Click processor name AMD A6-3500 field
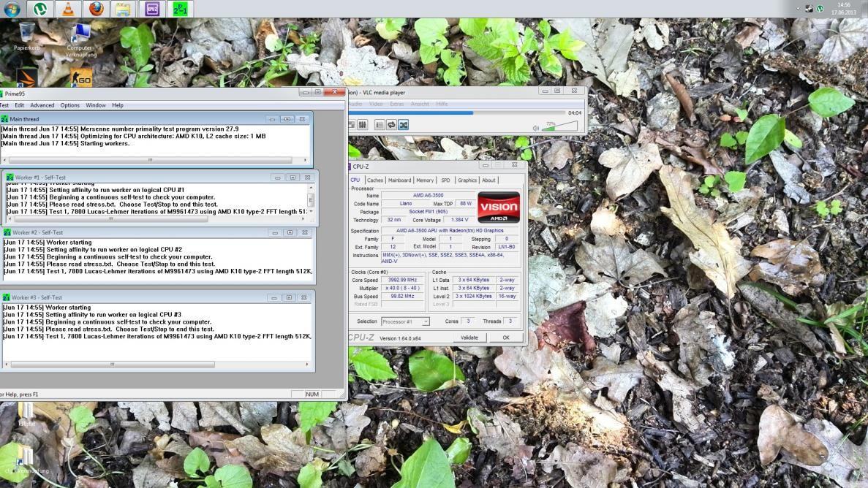The height and width of the screenshot is (488, 868). pos(429,195)
